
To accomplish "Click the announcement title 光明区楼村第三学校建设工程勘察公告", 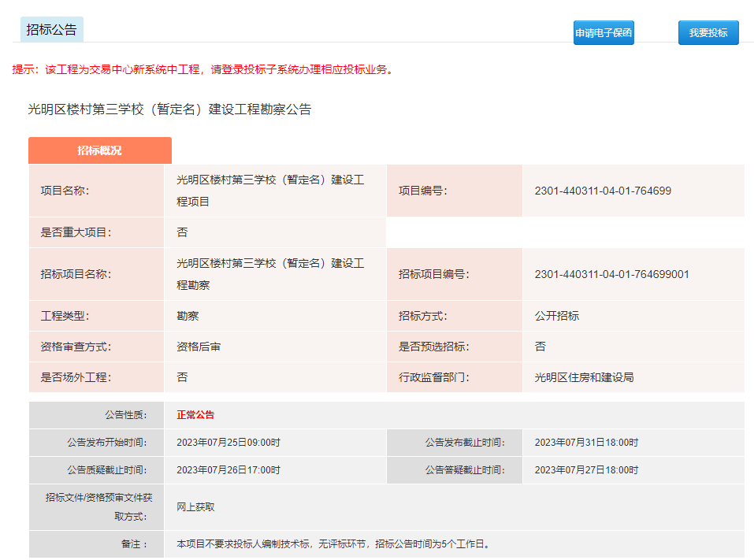I will pos(169,109).
